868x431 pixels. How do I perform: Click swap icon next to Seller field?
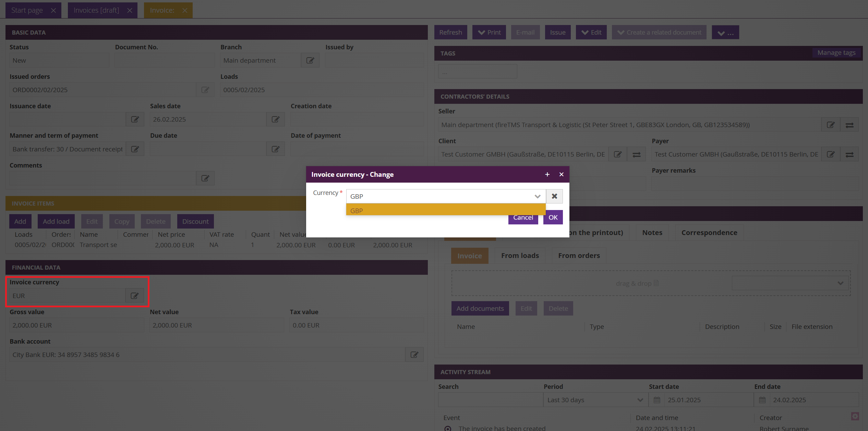849,125
